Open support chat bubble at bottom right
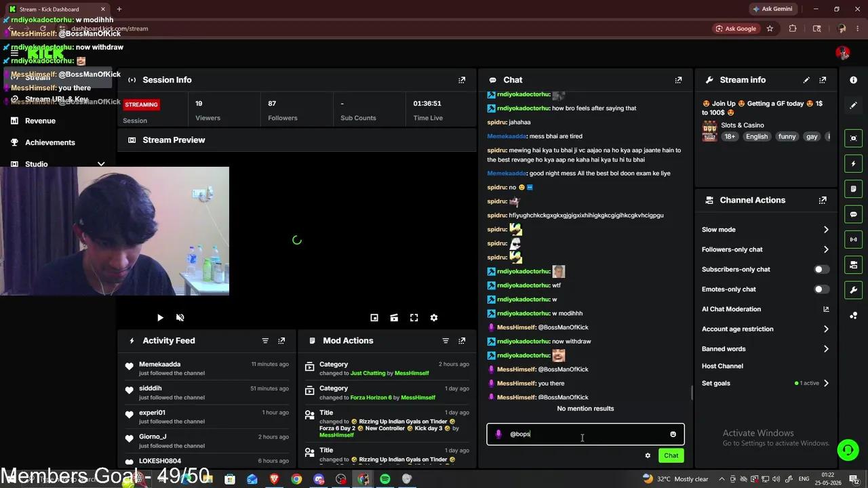The image size is (868, 488). (x=847, y=449)
